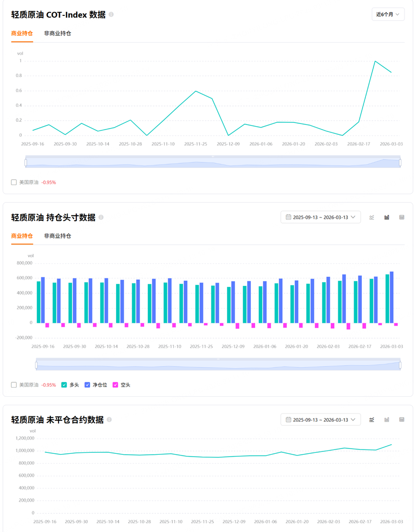Select bar chart icon in 未平仓合约数据 panel
The height and width of the screenshot is (532, 415).
click(x=387, y=420)
